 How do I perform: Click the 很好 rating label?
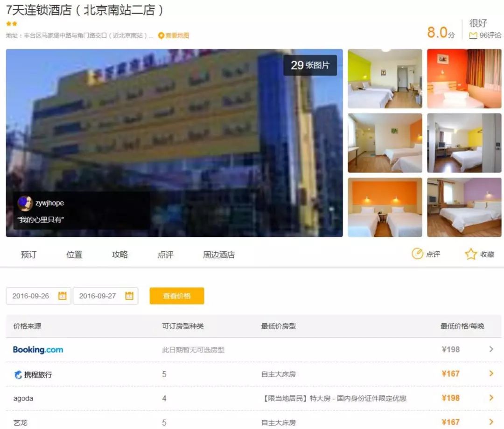[478, 23]
